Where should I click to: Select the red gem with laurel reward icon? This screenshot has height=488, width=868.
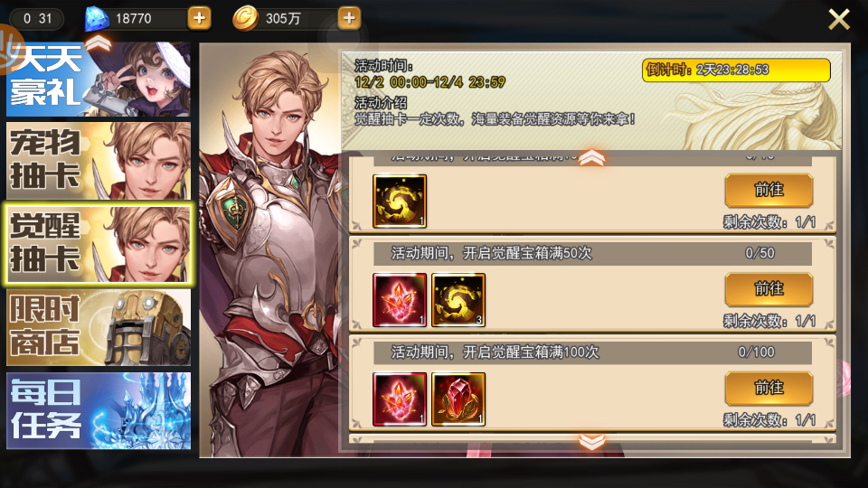coord(458,399)
